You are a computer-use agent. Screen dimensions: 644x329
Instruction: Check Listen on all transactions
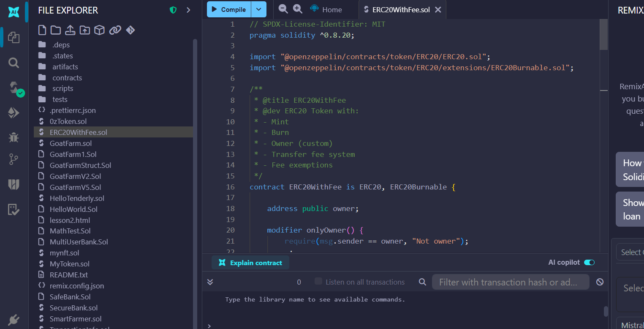(318, 282)
